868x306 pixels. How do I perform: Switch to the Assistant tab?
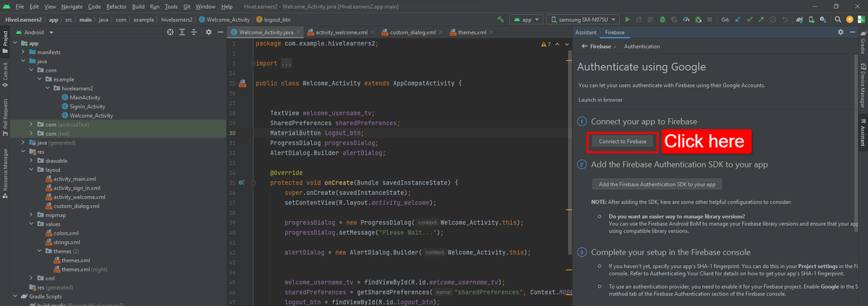[586, 32]
